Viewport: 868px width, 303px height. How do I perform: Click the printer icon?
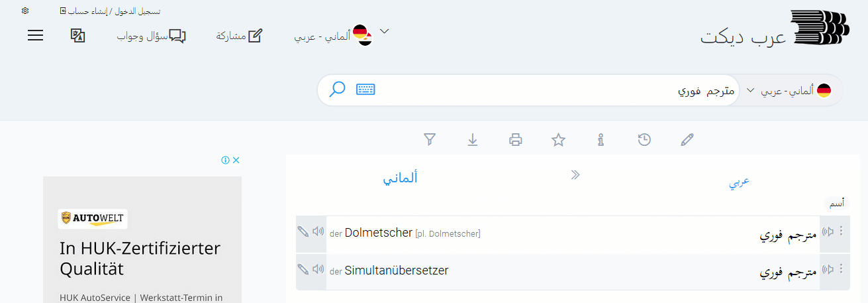pyautogui.click(x=516, y=139)
